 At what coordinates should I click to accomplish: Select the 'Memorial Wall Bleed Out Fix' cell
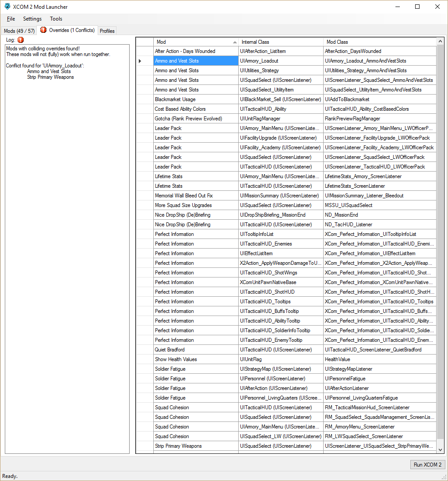[x=196, y=196]
